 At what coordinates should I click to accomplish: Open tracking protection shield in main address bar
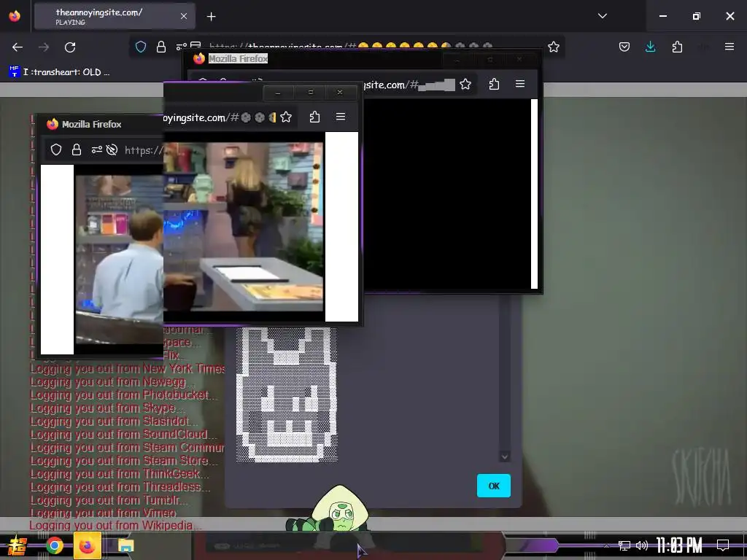click(141, 47)
